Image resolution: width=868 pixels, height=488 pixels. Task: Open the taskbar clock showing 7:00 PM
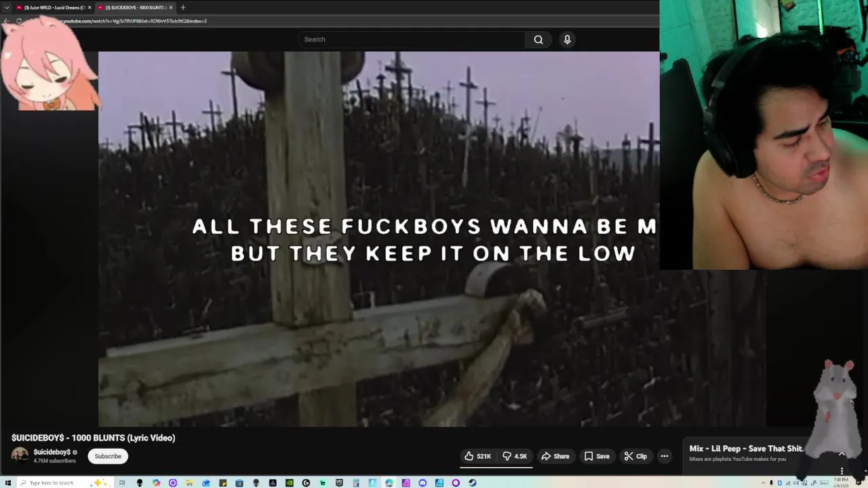click(x=841, y=483)
